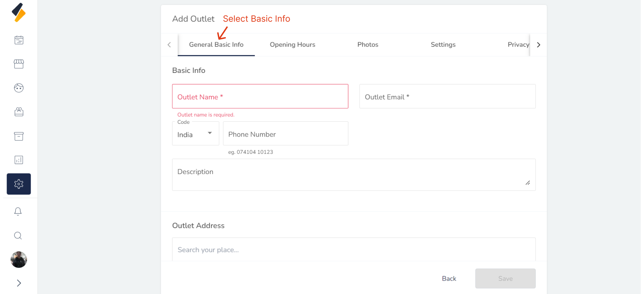
Task: Open the India country code dropdown
Action: 195,134
